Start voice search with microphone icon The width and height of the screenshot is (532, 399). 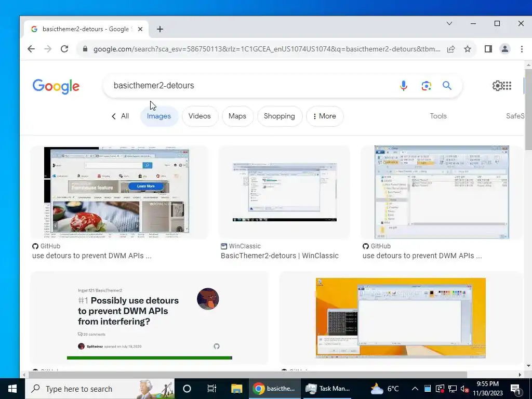(x=403, y=86)
